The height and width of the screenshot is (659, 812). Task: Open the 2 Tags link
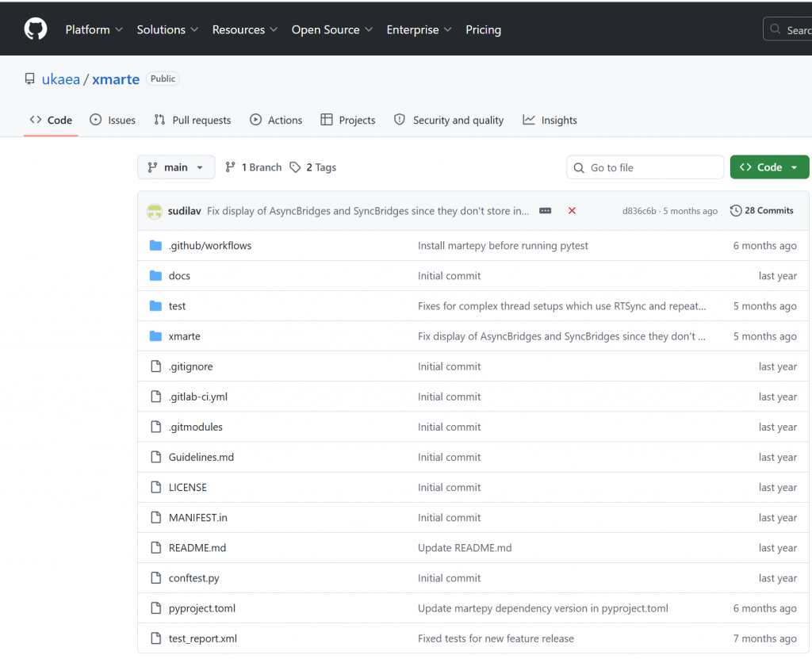click(313, 167)
